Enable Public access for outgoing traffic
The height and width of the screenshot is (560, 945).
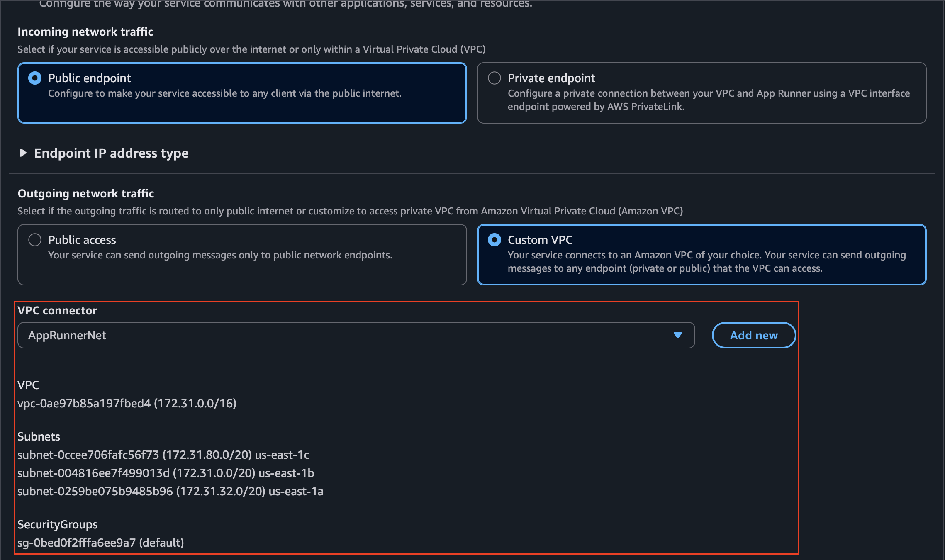click(x=35, y=240)
